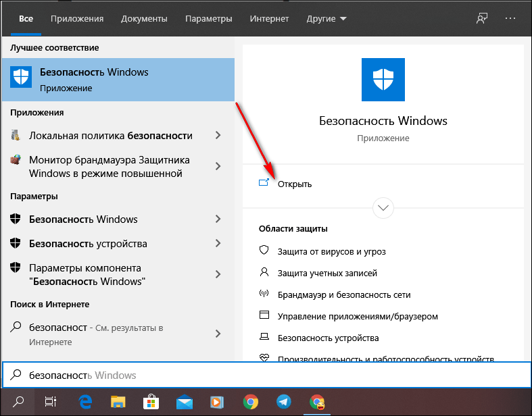
Task: Expand the Безопасность Windows settings arrow
Action: click(218, 219)
